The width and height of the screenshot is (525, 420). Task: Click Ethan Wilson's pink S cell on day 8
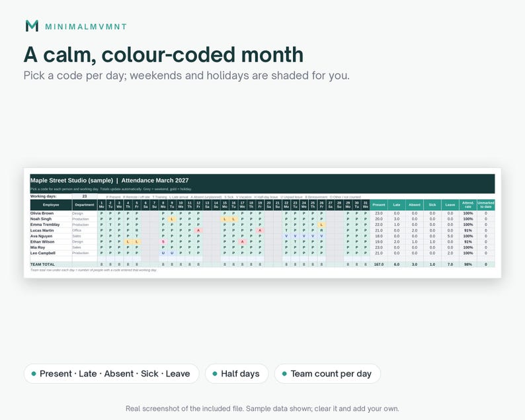pos(163,242)
